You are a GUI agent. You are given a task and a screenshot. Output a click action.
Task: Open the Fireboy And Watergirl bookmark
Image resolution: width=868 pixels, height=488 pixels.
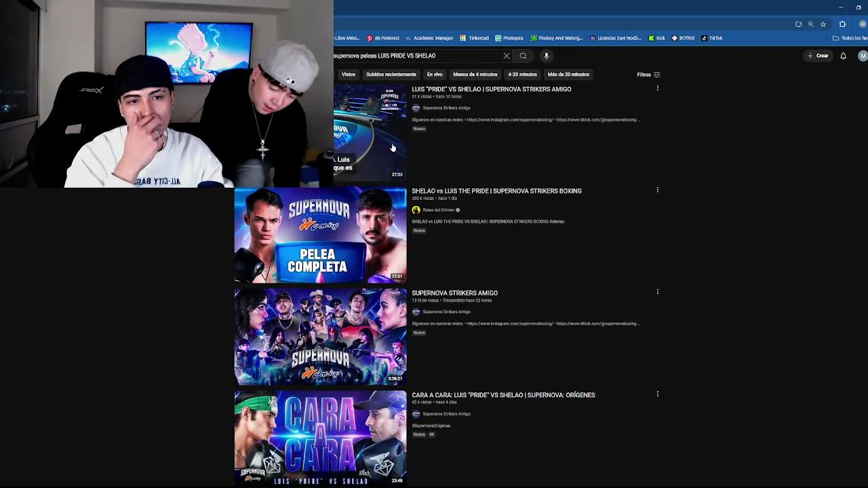coord(556,38)
